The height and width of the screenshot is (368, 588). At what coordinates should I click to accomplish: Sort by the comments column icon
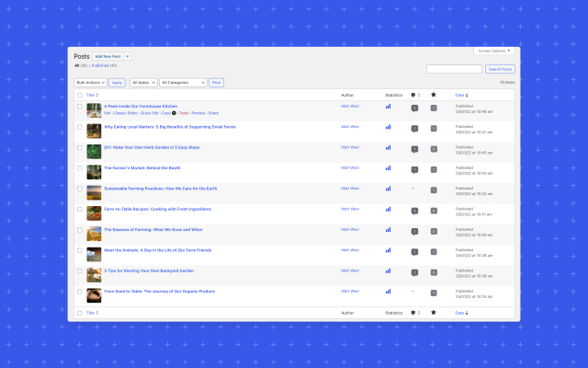pyautogui.click(x=413, y=95)
